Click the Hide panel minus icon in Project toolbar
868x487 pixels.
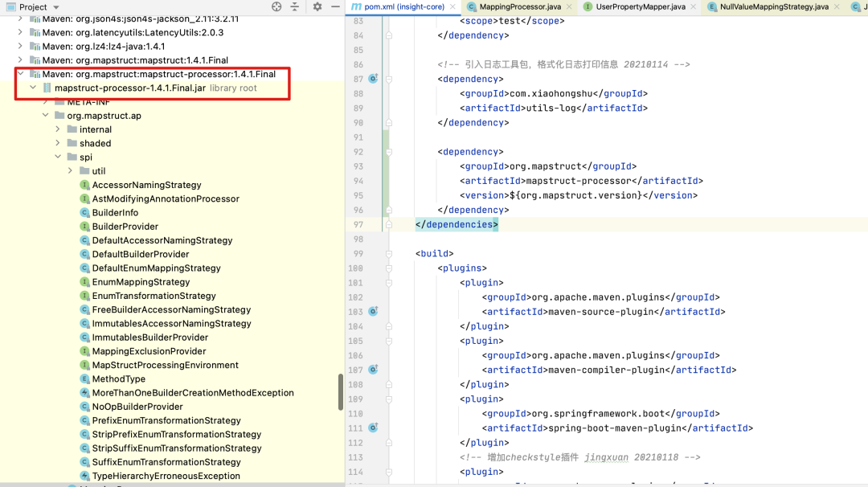pos(335,6)
